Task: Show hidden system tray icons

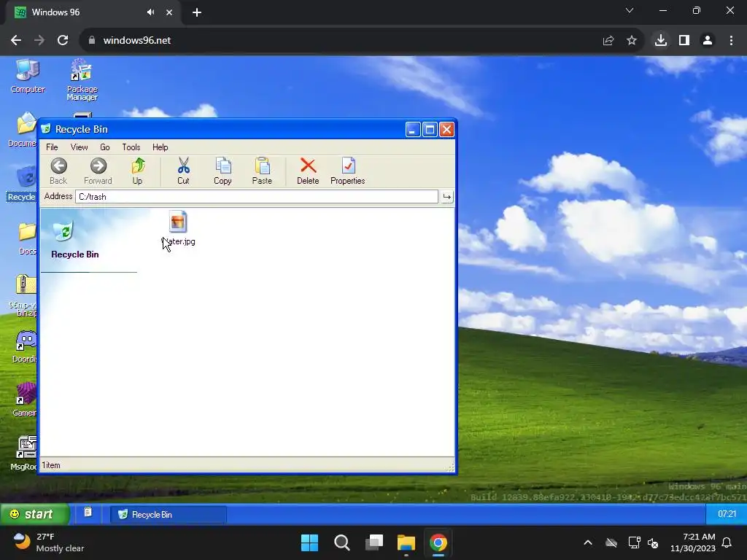Action: (x=588, y=542)
